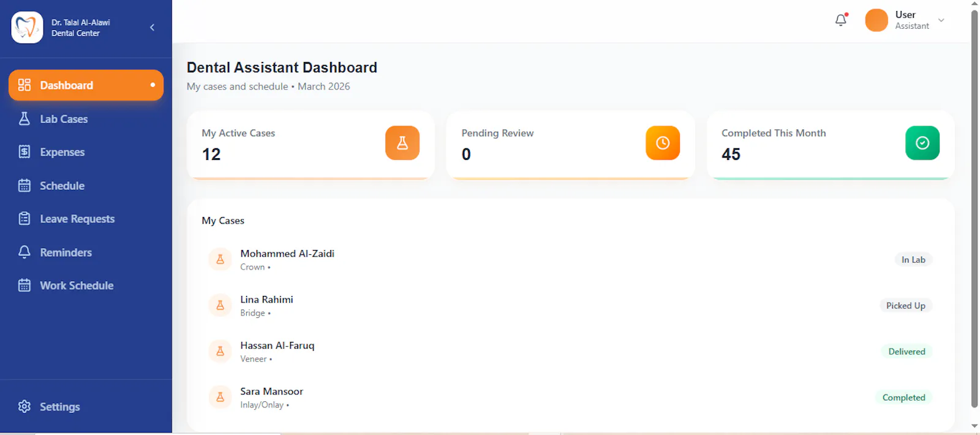The width and height of the screenshot is (980, 435).
Task: Click the flask icon beside Lina Rahimi
Action: click(x=220, y=305)
